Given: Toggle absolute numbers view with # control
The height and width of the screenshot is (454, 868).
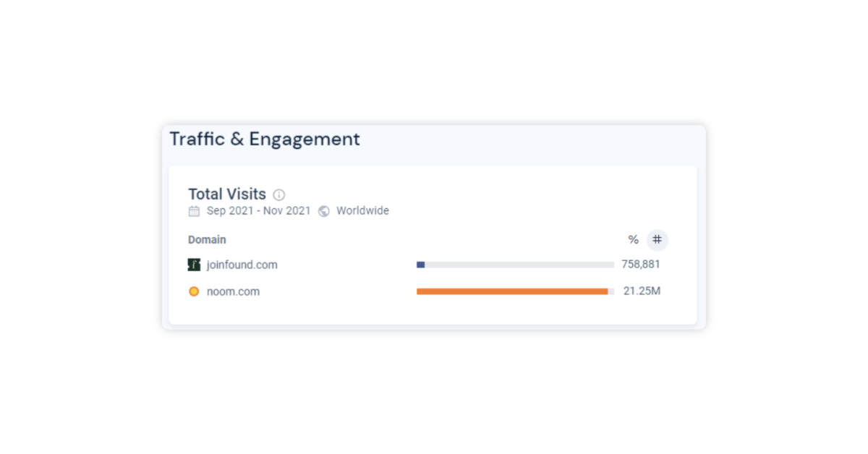Looking at the screenshot, I should pos(657,239).
